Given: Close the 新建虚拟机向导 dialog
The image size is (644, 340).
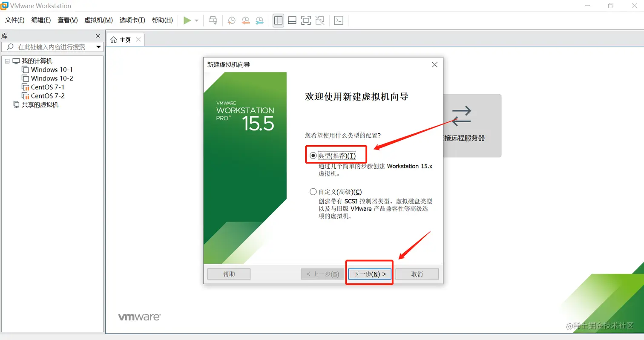Looking at the screenshot, I should [434, 65].
